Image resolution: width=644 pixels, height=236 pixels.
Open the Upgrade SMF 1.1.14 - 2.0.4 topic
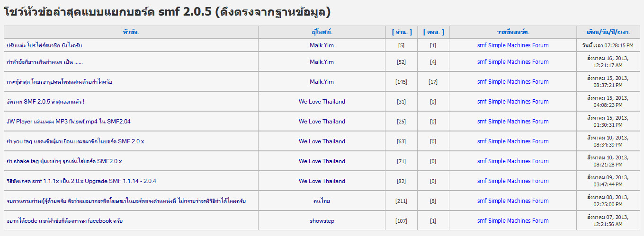click(81, 181)
